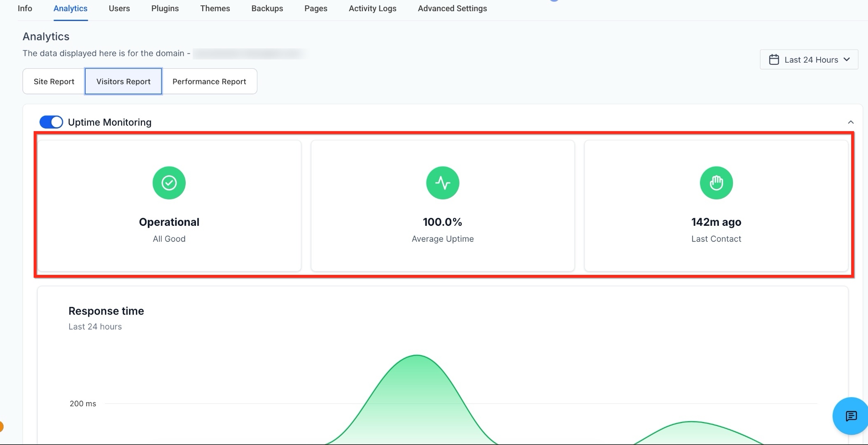Collapse the Uptime Monitoring section chevron
The width and height of the screenshot is (868, 445).
(851, 122)
